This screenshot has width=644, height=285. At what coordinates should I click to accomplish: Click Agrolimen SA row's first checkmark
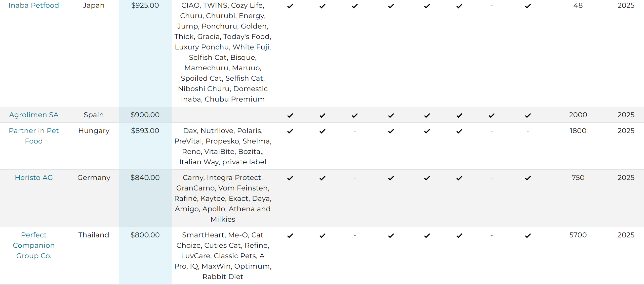(x=290, y=115)
